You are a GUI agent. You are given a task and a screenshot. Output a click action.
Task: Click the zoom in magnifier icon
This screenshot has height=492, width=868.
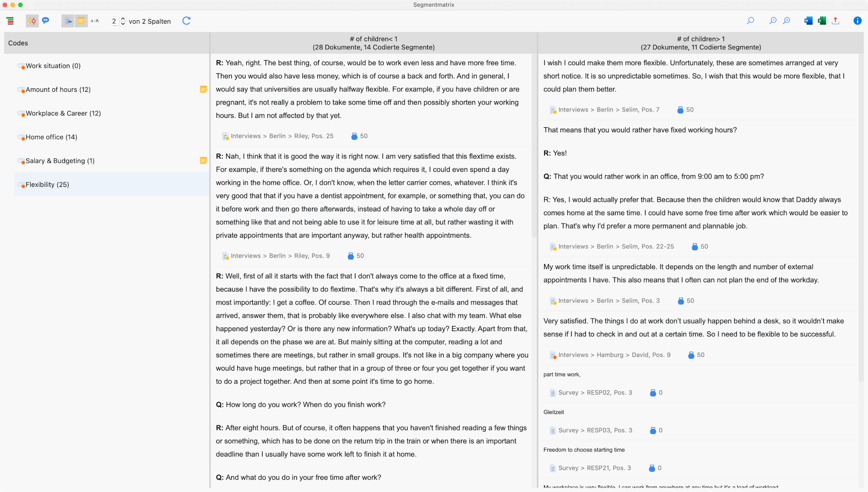click(x=787, y=21)
